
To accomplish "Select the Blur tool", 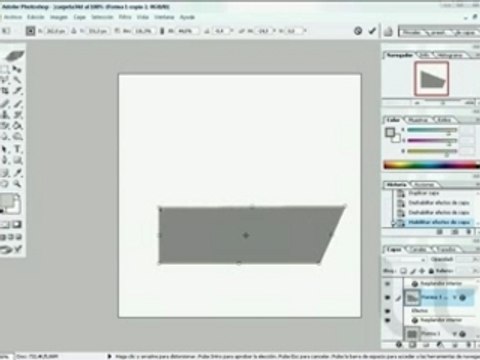I will point(5,137).
